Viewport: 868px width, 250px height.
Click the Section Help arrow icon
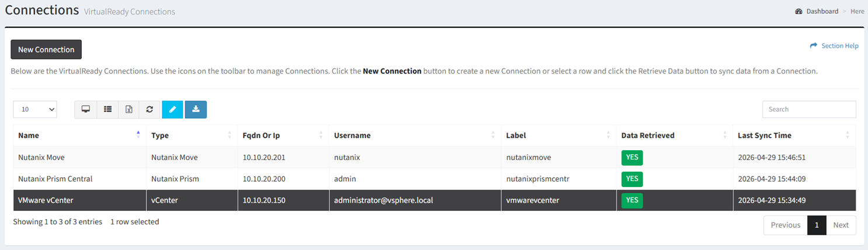click(814, 46)
